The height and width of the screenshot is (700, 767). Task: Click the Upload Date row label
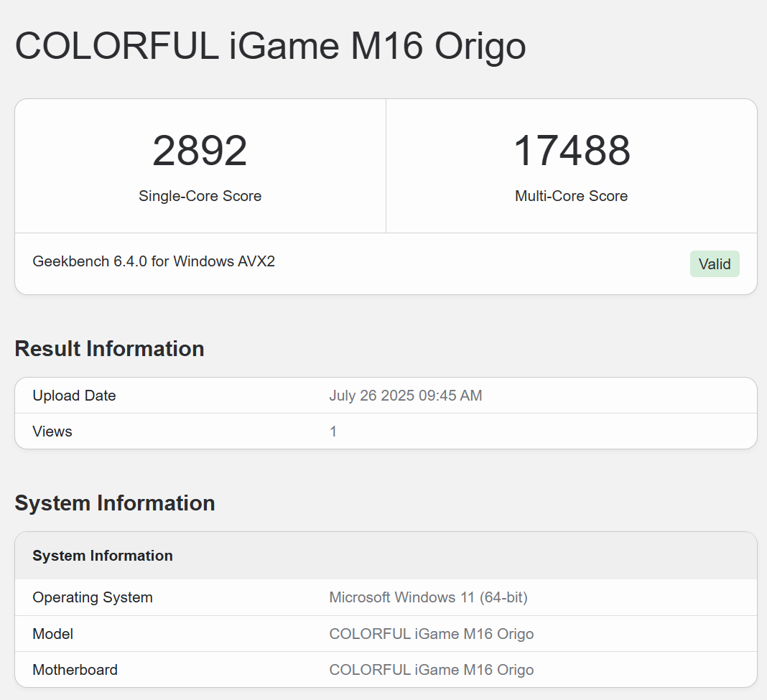click(x=74, y=396)
